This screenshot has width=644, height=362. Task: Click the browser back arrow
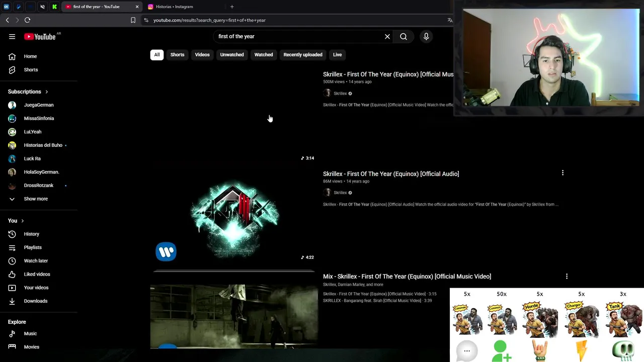pyautogui.click(x=7, y=20)
